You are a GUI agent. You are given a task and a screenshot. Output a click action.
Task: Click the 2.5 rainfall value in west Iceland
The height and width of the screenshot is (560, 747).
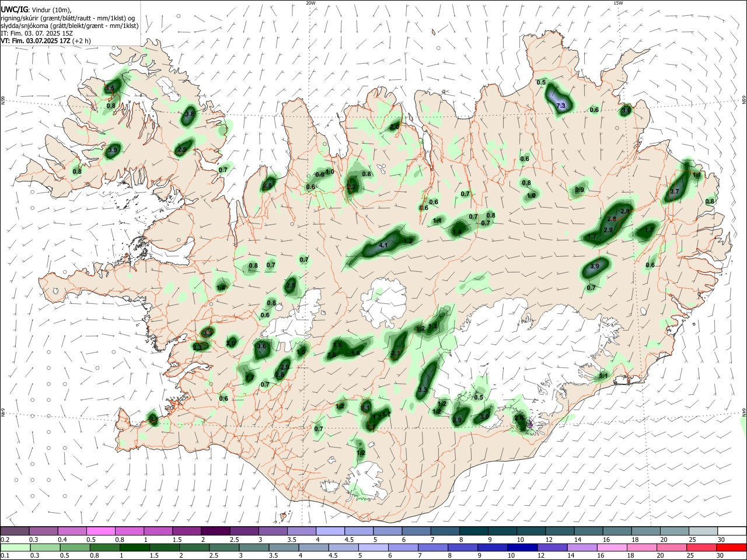click(x=291, y=286)
